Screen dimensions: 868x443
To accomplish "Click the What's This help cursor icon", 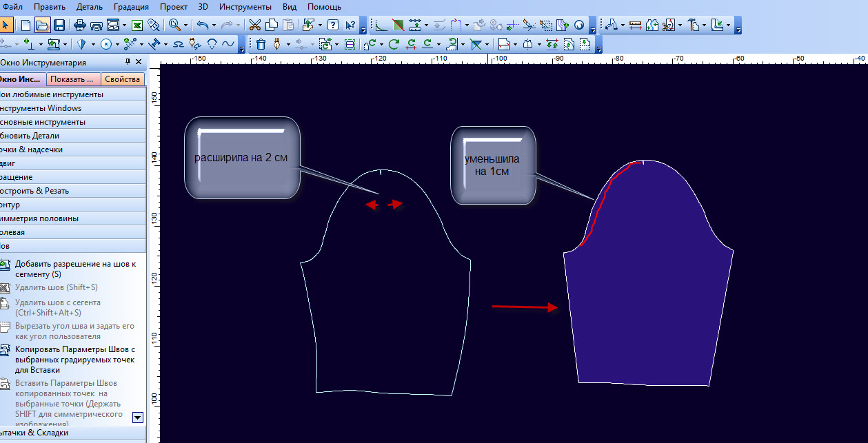I will 350,25.
